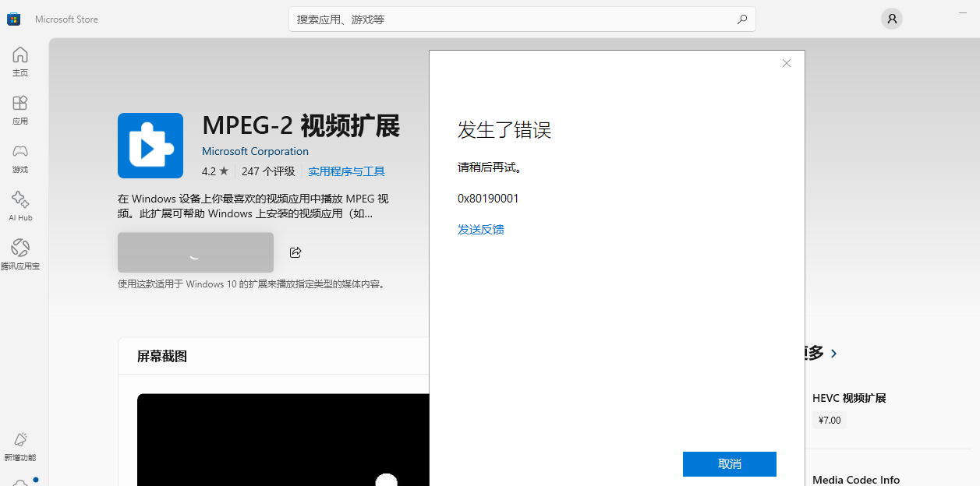Click the 4.2 star rating

pyautogui.click(x=215, y=171)
